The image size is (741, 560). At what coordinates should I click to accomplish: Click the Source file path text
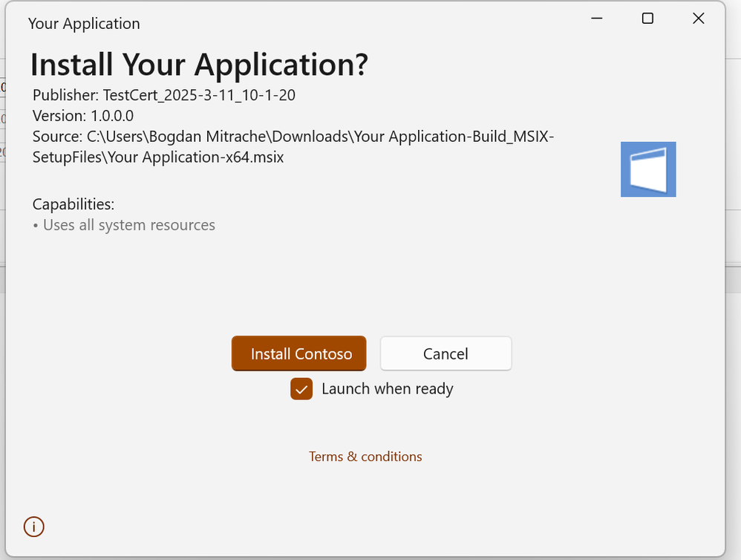click(293, 146)
